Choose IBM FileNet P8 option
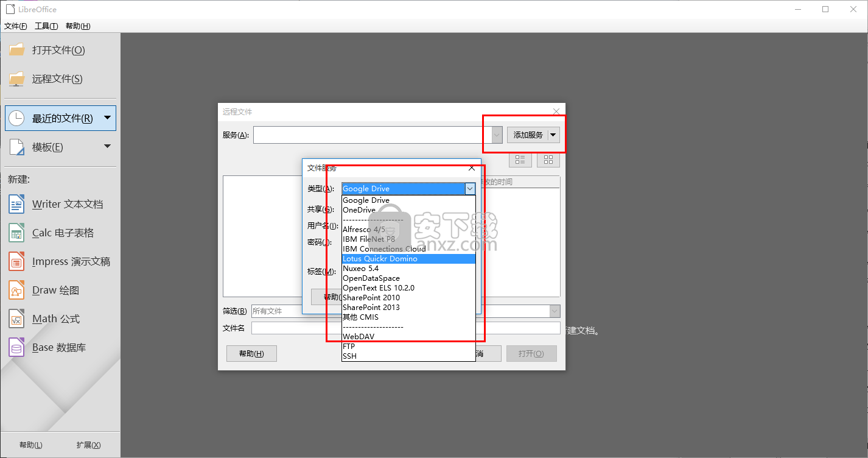The height and width of the screenshot is (458, 868). [408, 239]
